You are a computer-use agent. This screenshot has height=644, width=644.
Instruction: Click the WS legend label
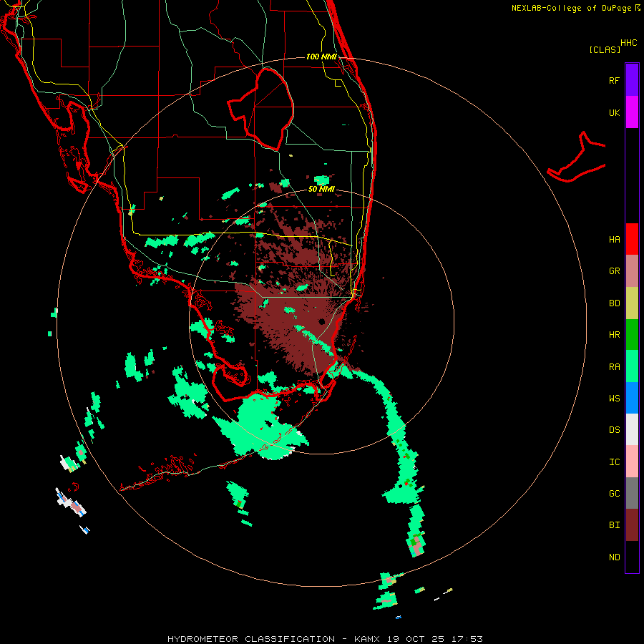[x=614, y=399]
